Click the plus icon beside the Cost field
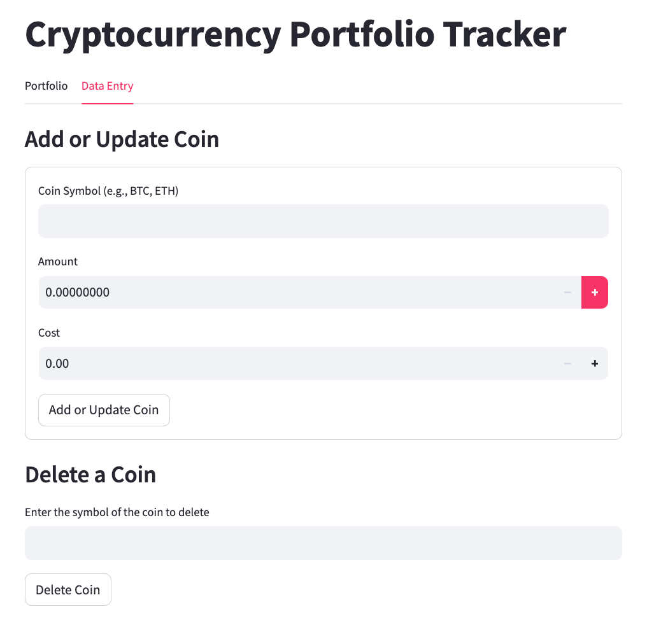This screenshot has width=647, height=644. (594, 363)
